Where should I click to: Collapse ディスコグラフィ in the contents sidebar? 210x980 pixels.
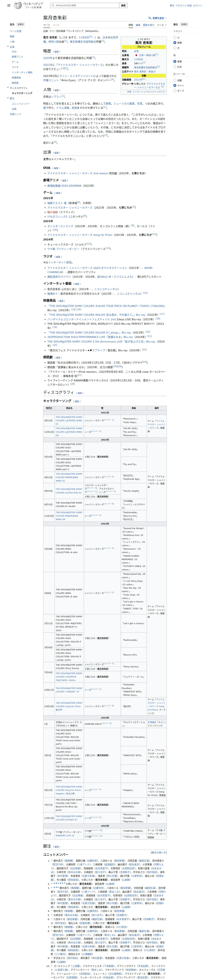pos(8,88)
